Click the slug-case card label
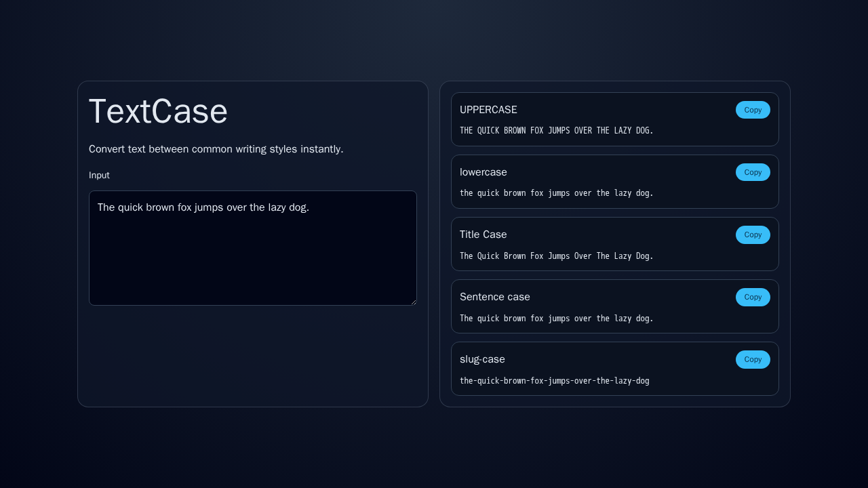Screen dimensions: 868x488 [482, 359]
